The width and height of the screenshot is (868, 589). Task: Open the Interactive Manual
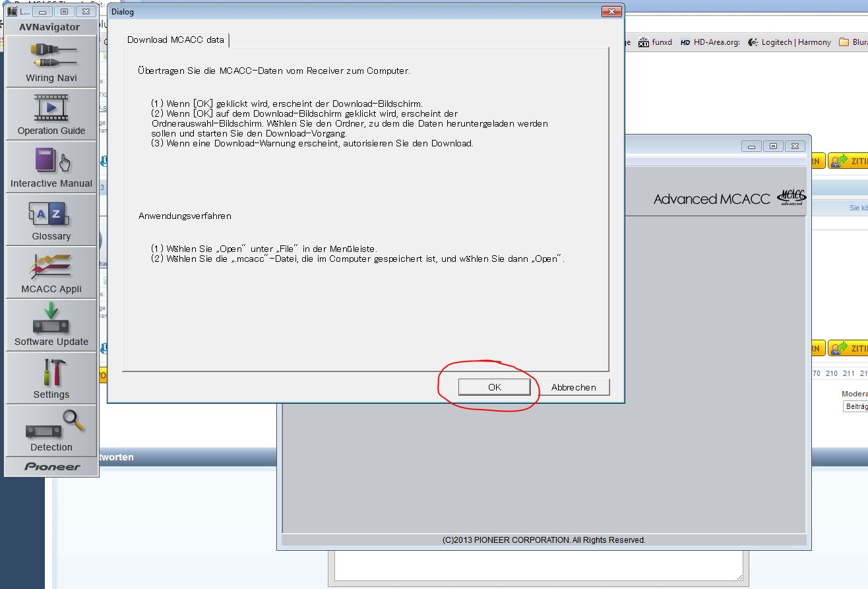51,167
